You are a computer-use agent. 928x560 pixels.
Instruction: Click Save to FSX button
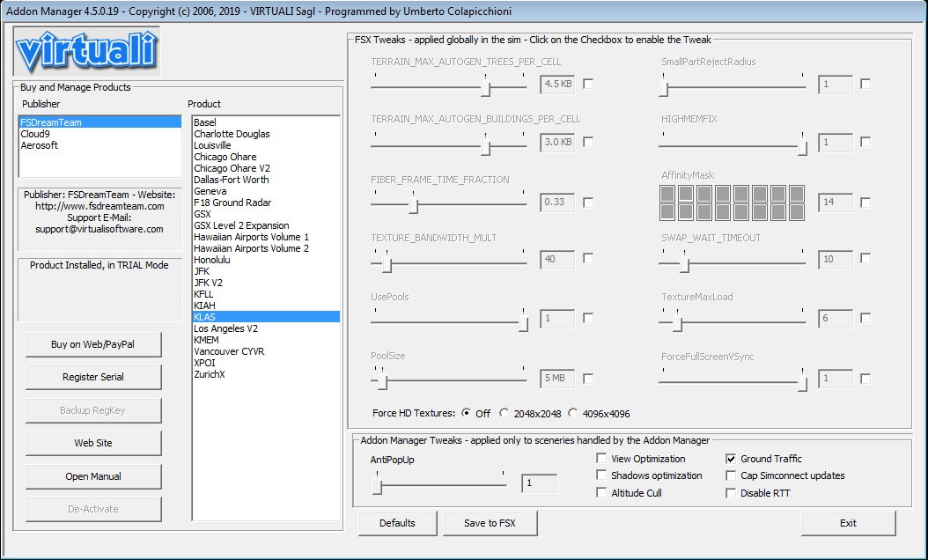tap(490, 523)
